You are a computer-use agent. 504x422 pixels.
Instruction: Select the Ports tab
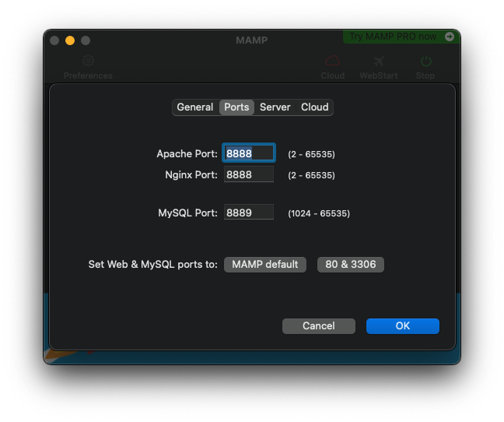(236, 107)
